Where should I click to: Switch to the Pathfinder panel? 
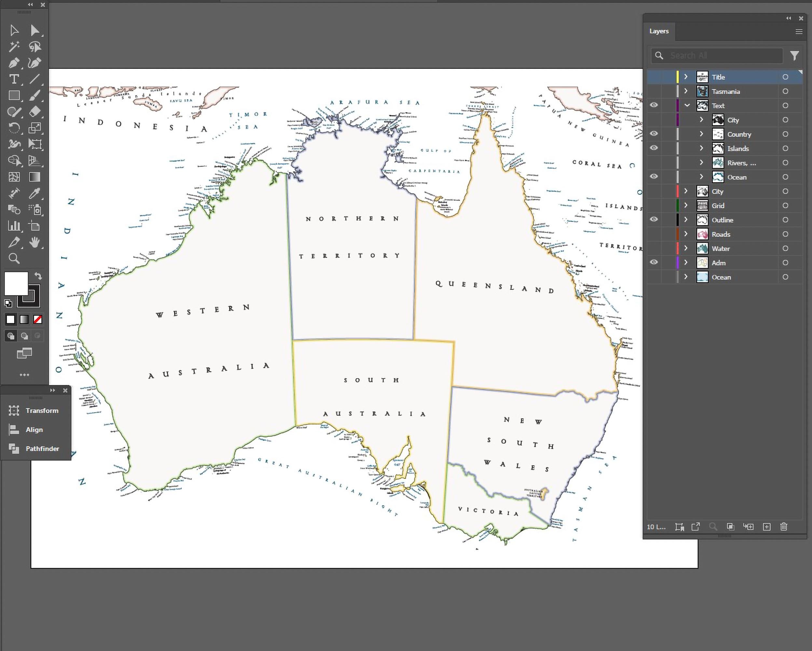[42, 448]
